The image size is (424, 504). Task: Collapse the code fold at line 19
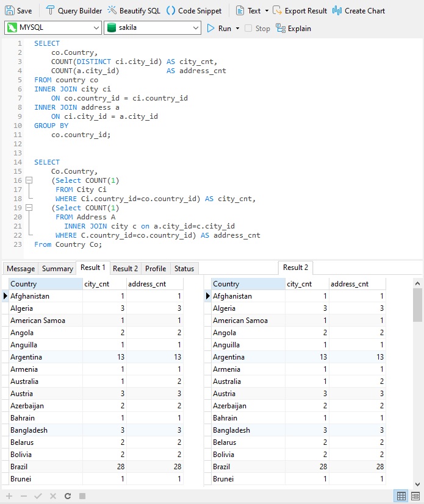(28, 208)
